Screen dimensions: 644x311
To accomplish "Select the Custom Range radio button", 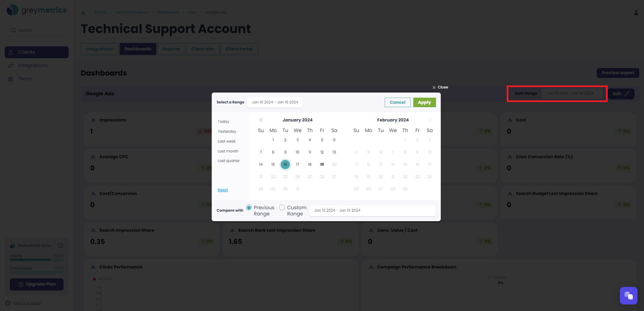I will point(282,207).
